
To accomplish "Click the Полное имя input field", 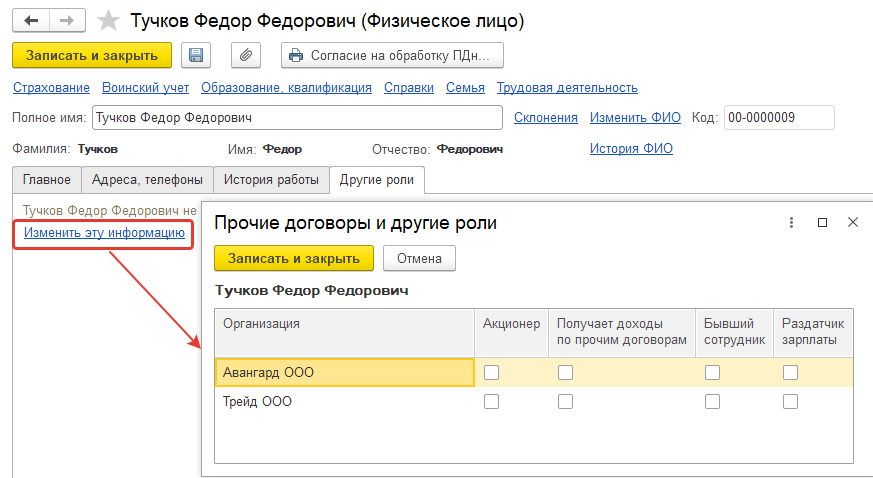I will 297,118.
